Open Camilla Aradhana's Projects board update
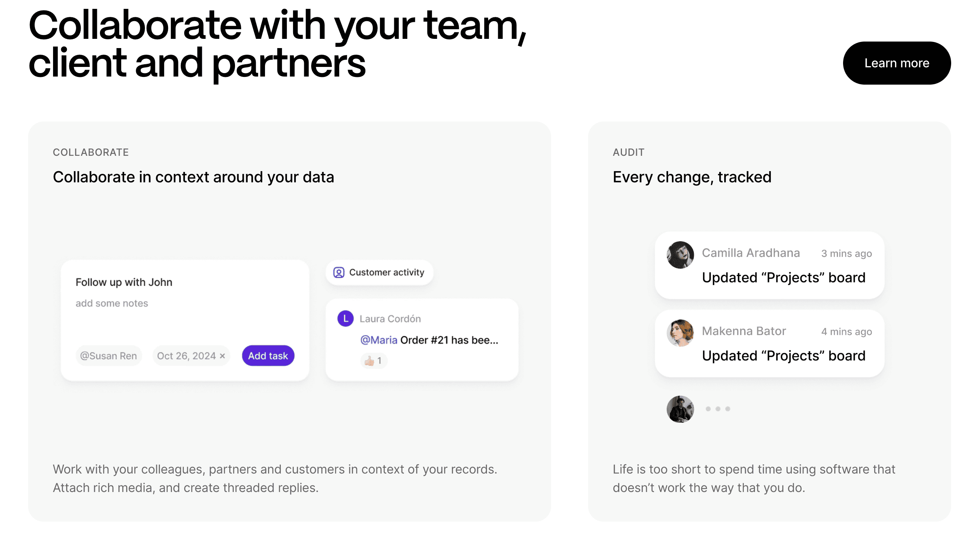The image size is (980, 537). point(783,278)
